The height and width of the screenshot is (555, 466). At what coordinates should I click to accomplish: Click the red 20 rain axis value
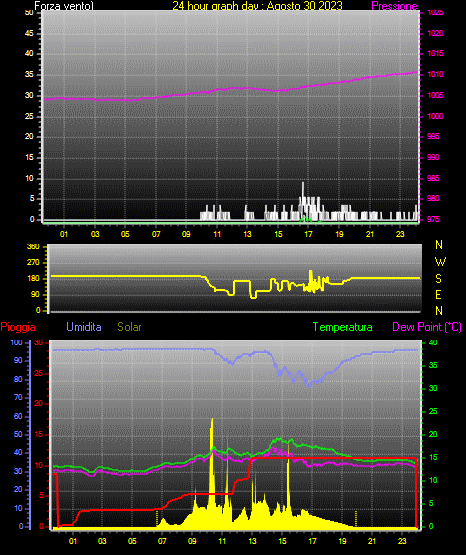pos(39,404)
